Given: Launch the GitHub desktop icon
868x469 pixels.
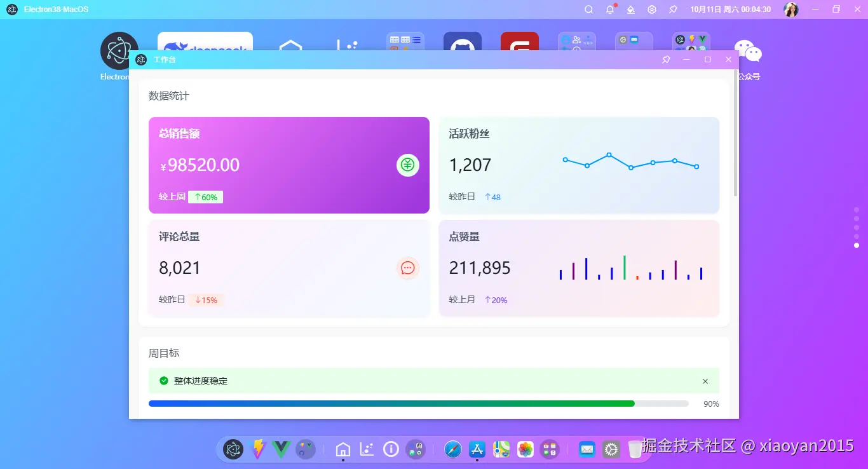Looking at the screenshot, I should coord(462,48).
